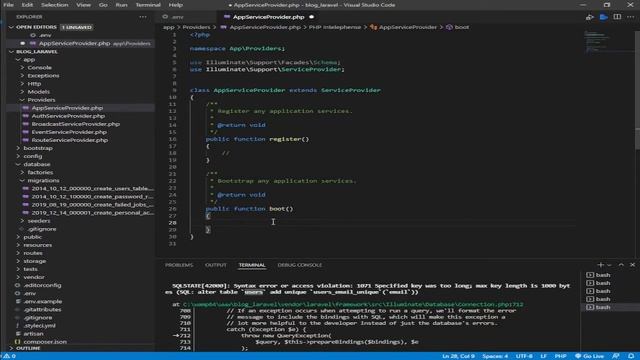Viewport: 640px width, 360px height.
Task: Open changes icon in editor title bar
Action: click(x=590, y=17)
